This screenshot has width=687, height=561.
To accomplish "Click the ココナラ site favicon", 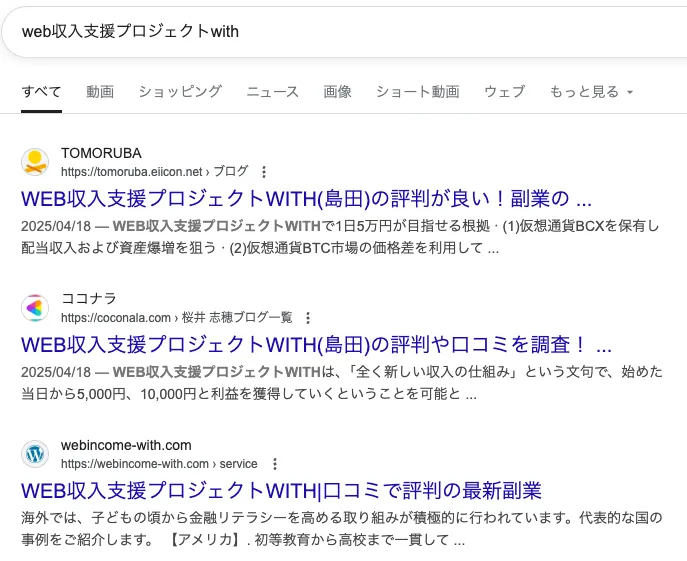I will click(35, 308).
